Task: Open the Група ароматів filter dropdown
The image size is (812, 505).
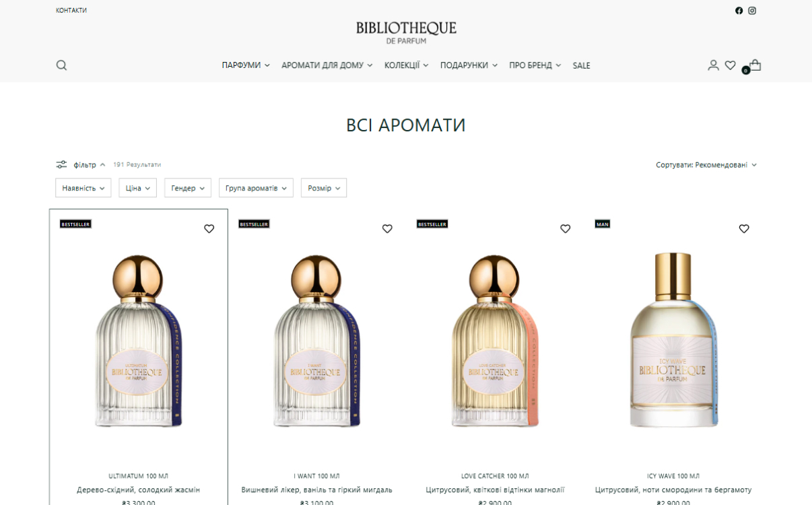Action: pos(256,188)
